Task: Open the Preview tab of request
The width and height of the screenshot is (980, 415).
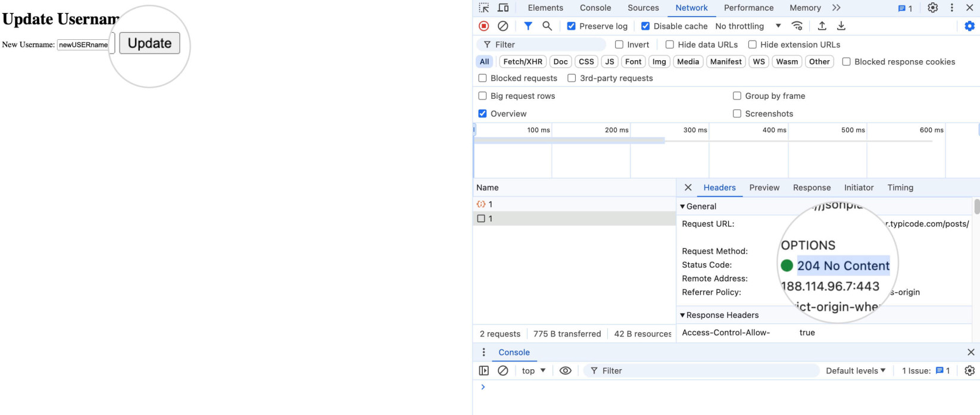Action: coord(764,188)
